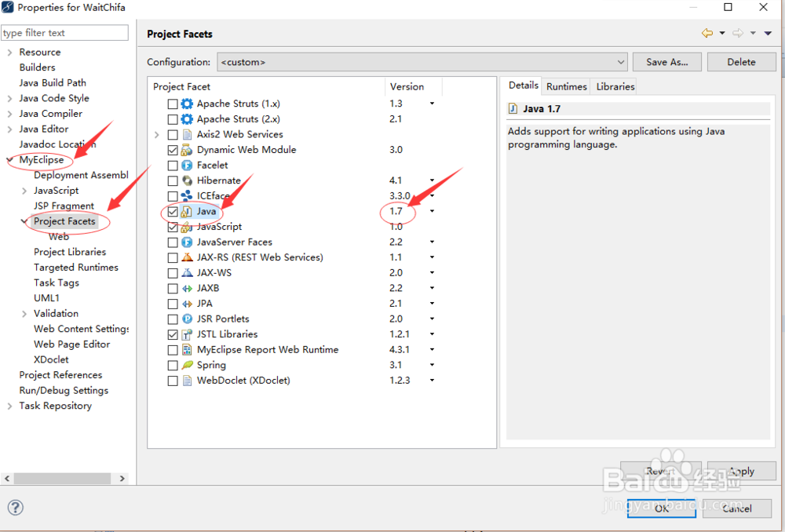Click the Axis2 Web Services document icon
Viewport: 785px width, 532px height.
pos(187,135)
